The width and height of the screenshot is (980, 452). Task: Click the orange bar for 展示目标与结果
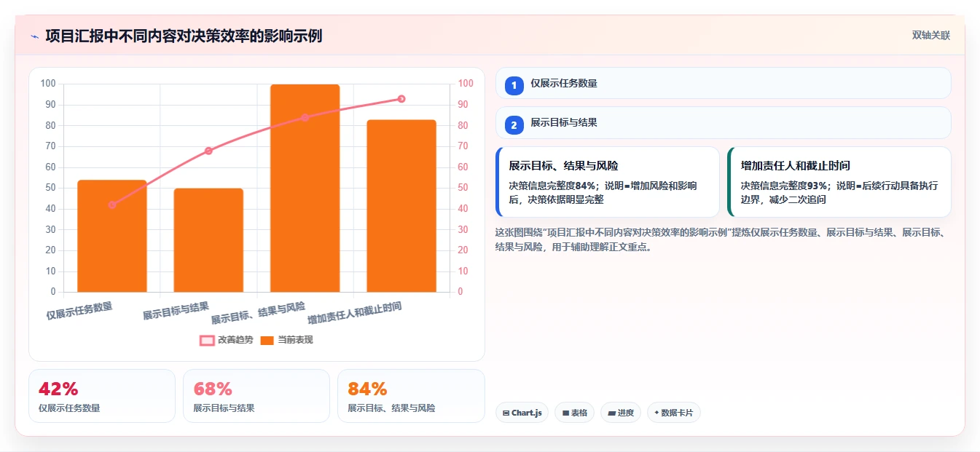click(x=208, y=240)
